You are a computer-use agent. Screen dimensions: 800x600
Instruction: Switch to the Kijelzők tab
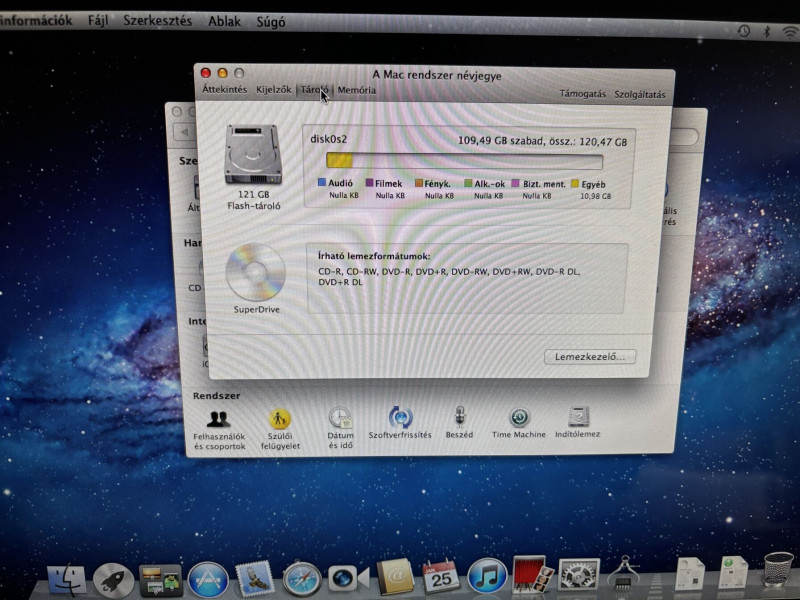(x=273, y=90)
